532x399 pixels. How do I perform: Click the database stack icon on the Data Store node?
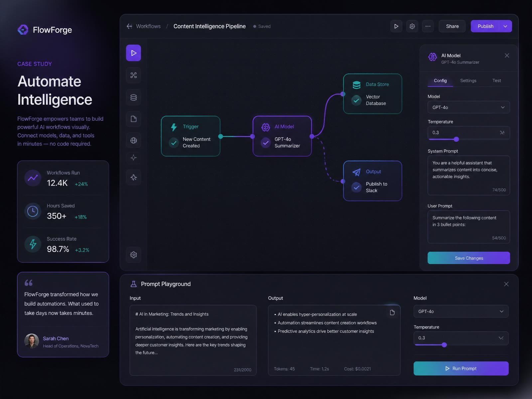point(356,85)
